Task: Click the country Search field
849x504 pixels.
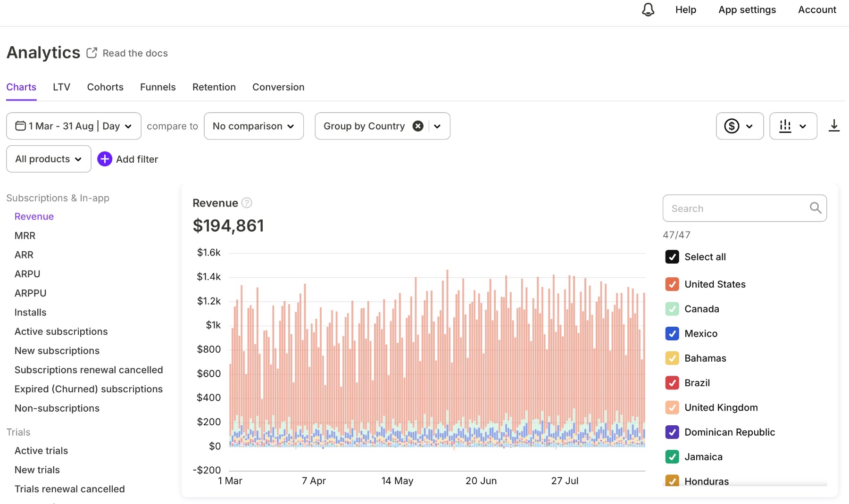Action: point(745,208)
